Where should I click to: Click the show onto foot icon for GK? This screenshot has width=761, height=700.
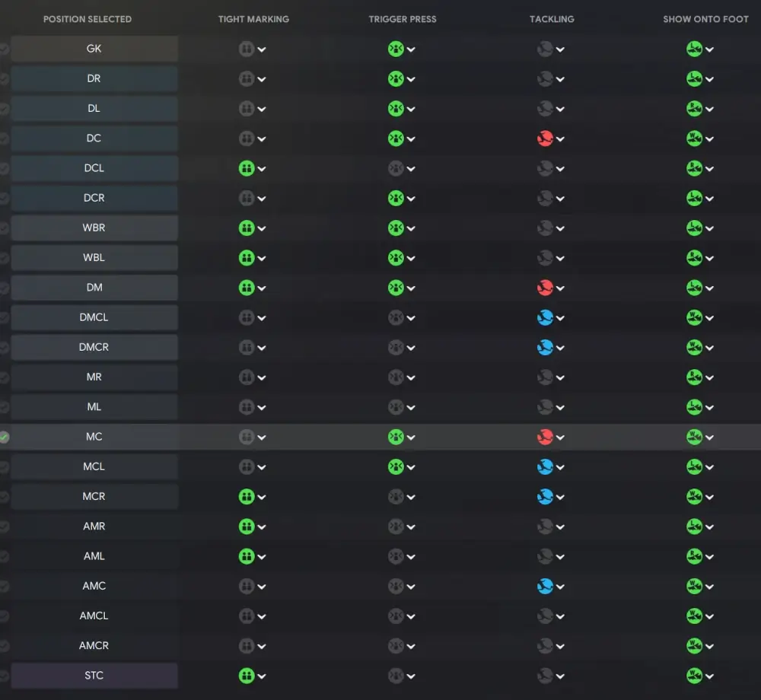(694, 49)
